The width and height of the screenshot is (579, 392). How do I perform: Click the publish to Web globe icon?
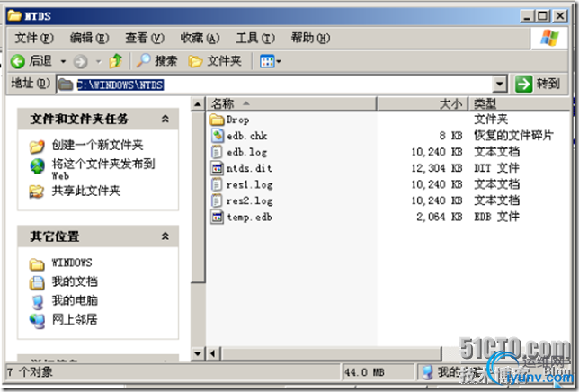point(37,166)
